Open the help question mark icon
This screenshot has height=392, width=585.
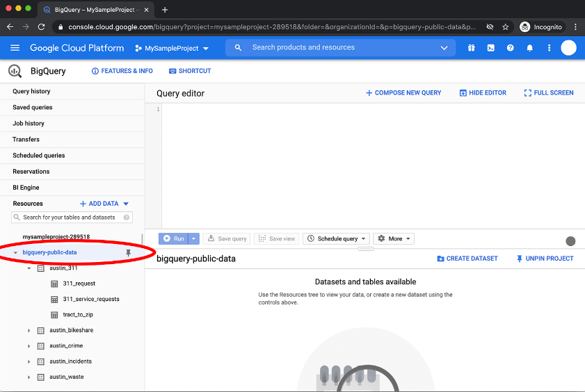[x=510, y=48]
